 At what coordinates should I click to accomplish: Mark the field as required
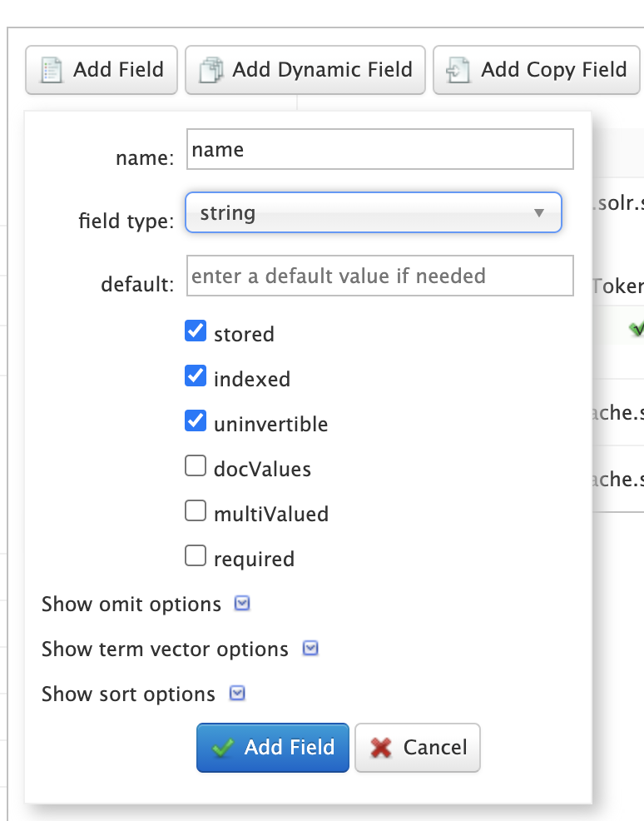(196, 557)
